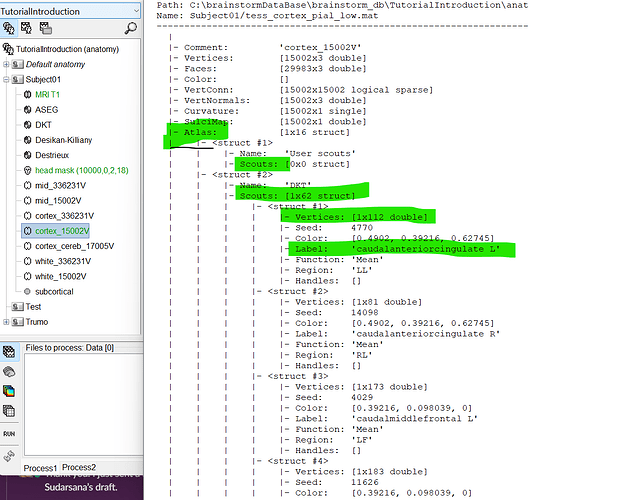Click 'caudalmiddlefrontal L' label text

pos(415,419)
